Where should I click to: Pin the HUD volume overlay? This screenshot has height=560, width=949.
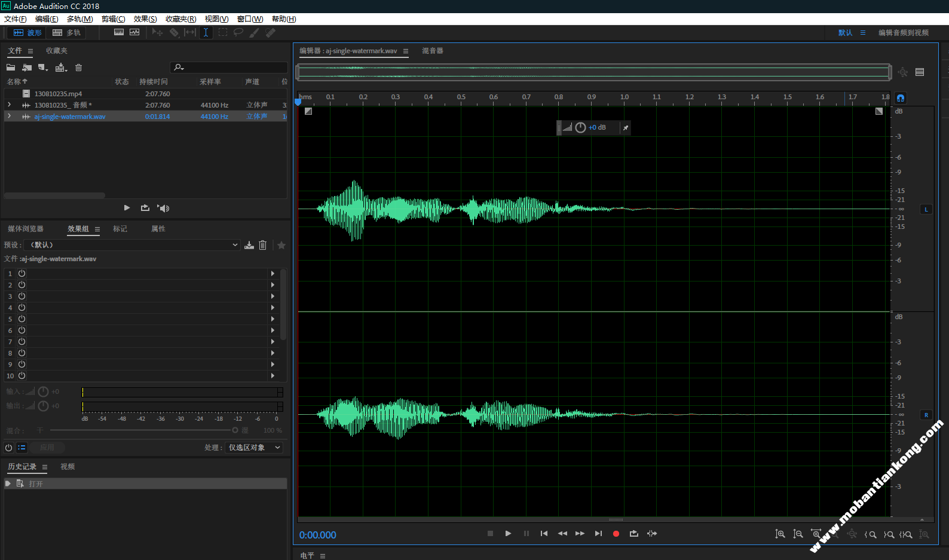(625, 128)
